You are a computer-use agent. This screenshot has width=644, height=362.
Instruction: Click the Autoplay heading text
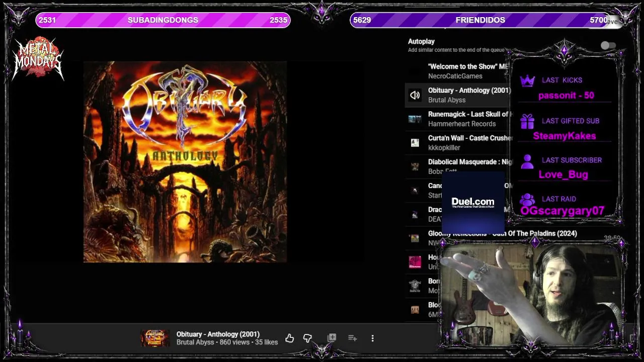pos(421,41)
